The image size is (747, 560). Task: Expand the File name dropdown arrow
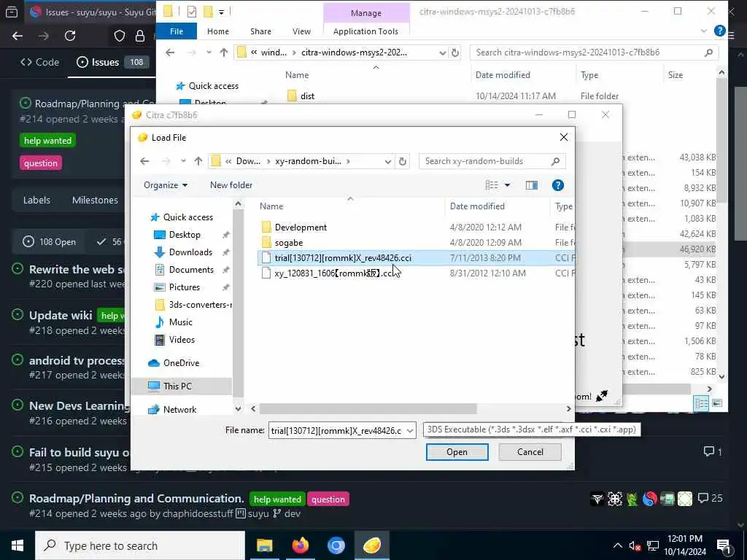pos(410,430)
